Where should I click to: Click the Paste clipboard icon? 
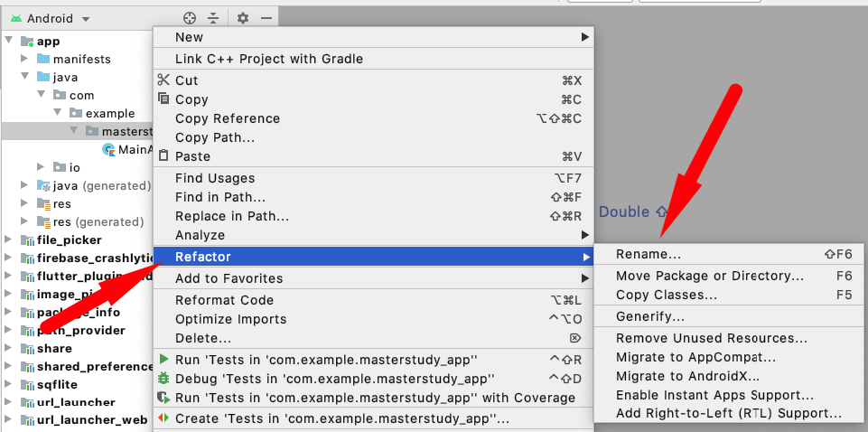point(163,155)
